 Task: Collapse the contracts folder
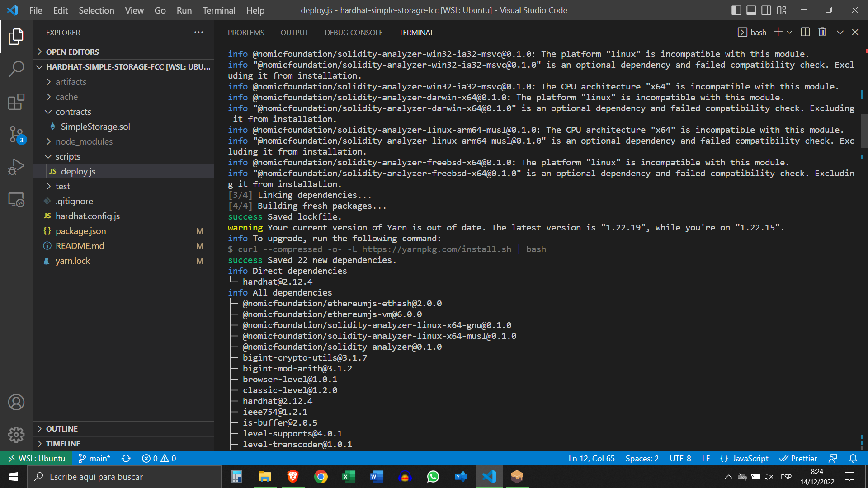coord(74,112)
